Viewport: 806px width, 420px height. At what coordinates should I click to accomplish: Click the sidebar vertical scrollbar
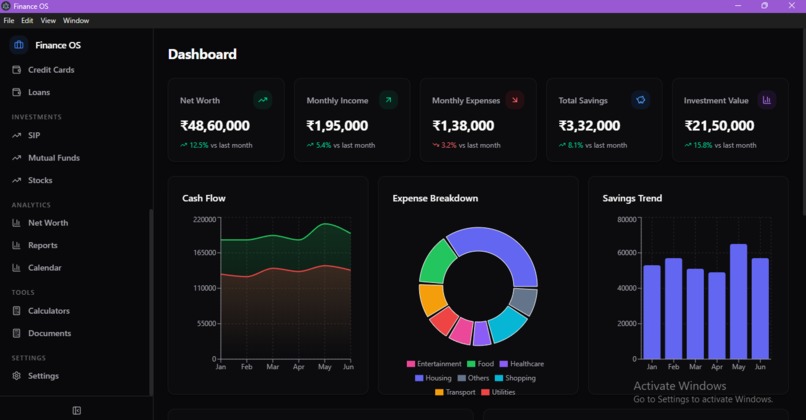[x=151, y=302]
